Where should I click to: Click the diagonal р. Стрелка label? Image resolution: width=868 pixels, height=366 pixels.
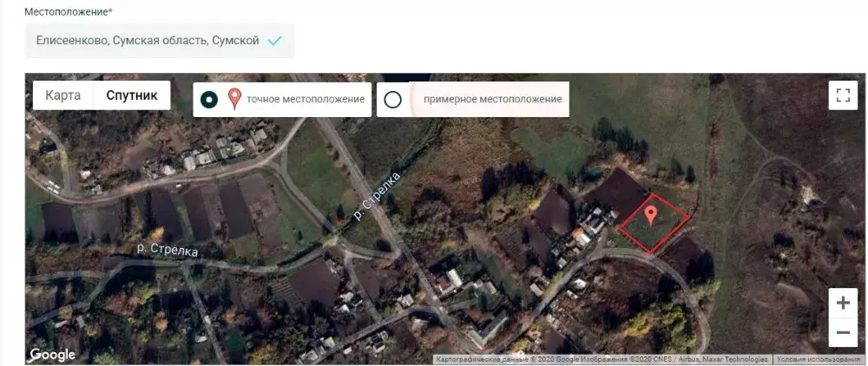[x=377, y=197]
